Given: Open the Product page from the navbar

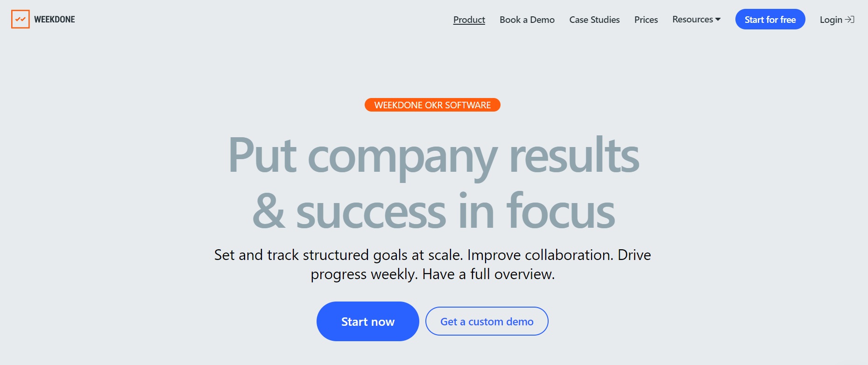Looking at the screenshot, I should tap(469, 20).
